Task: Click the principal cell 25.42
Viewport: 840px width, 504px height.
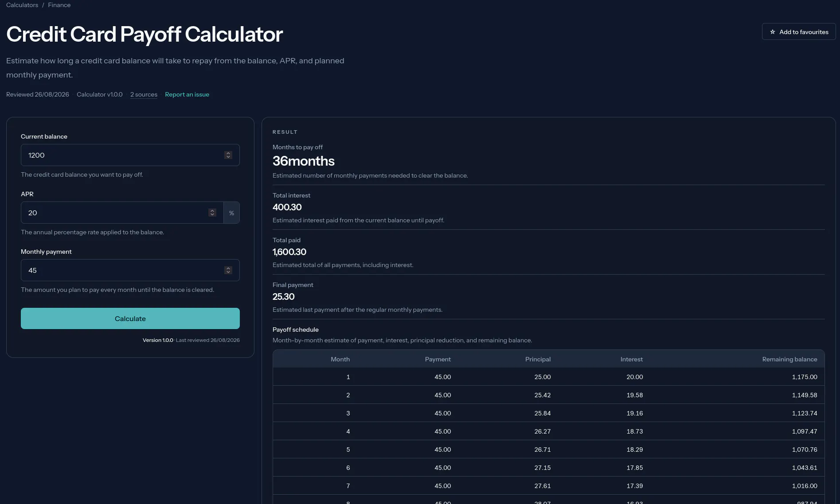Action: point(543,395)
